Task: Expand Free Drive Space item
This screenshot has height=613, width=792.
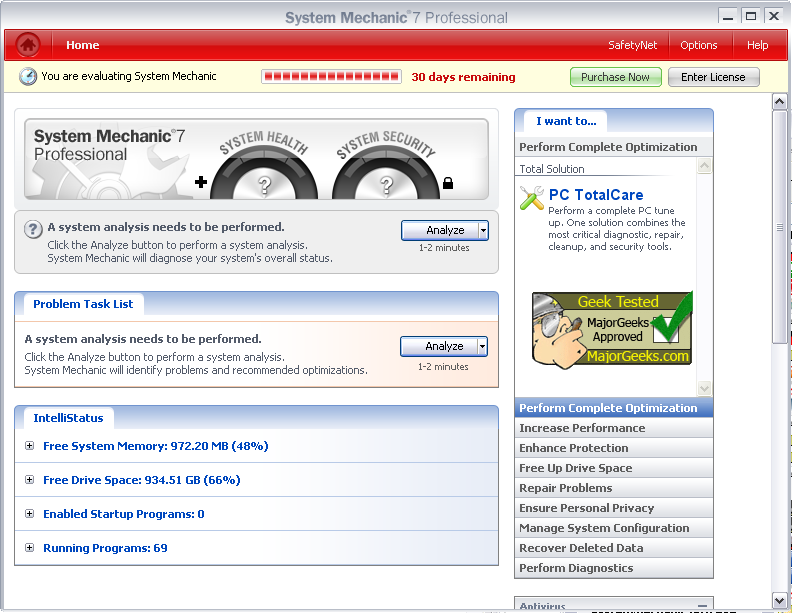Action: (x=30, y=480)
